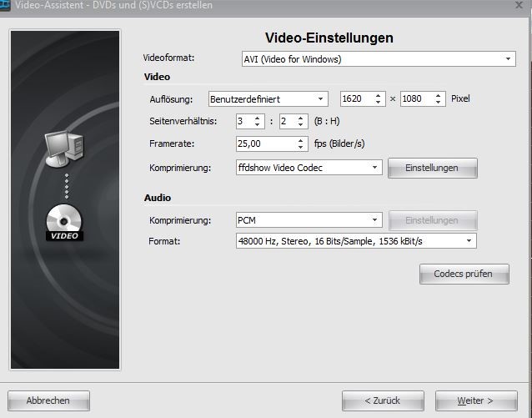Open video codec Einstellungen
Image resolution: width=532 pixels, height=418 pixels.
pyautogui.click(x=432, y=168)
